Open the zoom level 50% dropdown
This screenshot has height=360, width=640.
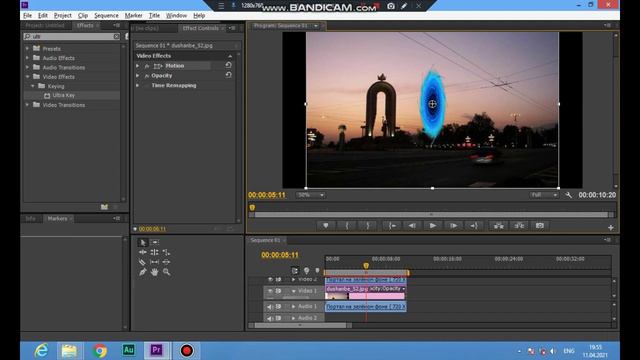310,195
